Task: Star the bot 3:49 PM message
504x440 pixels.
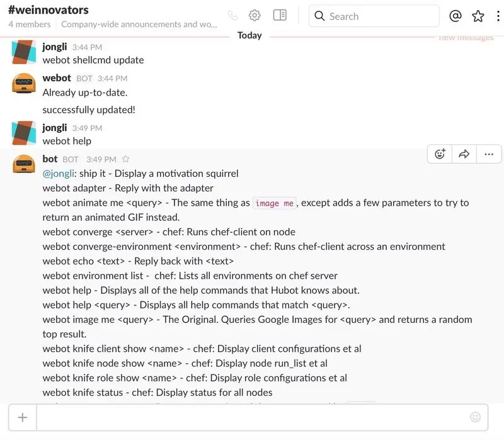Action: (x=125, y=159)
